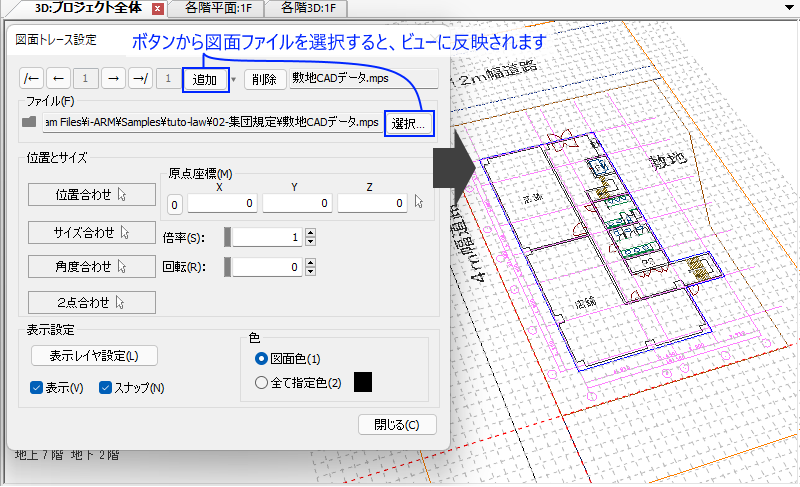The image size is (800, 487).
Task: Click the 選択... button to choose a file
Action: click(410, 124)
